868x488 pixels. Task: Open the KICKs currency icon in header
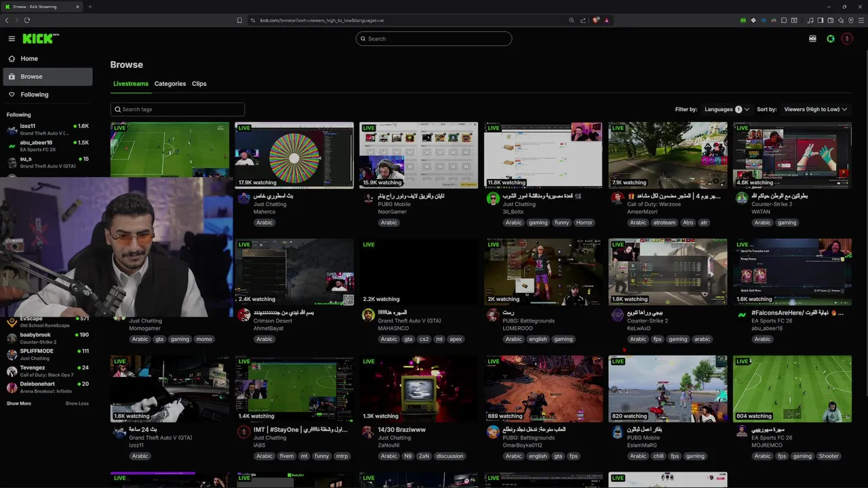pyautogui.click(x=812, y=39)
